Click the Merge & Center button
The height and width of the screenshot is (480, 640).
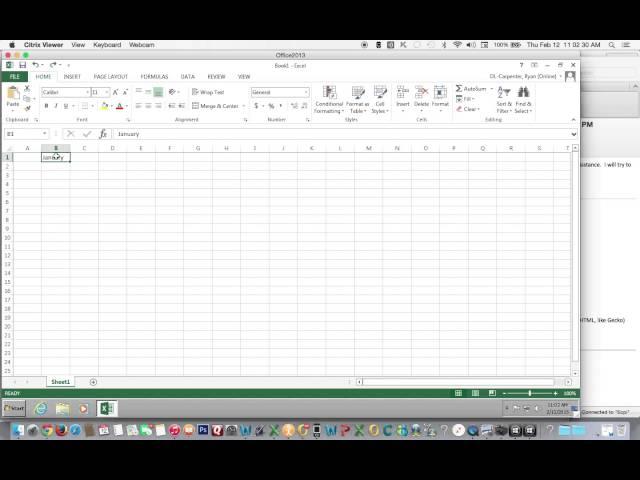(214, 106)
